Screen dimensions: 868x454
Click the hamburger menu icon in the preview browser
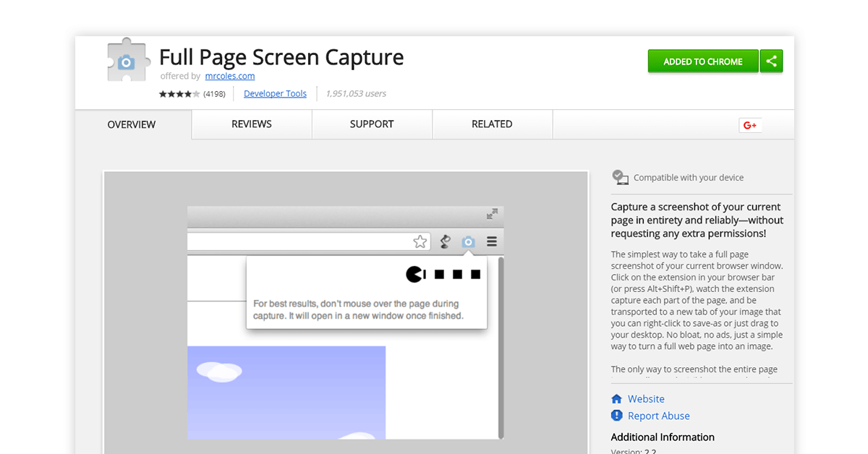click(492, 241)
